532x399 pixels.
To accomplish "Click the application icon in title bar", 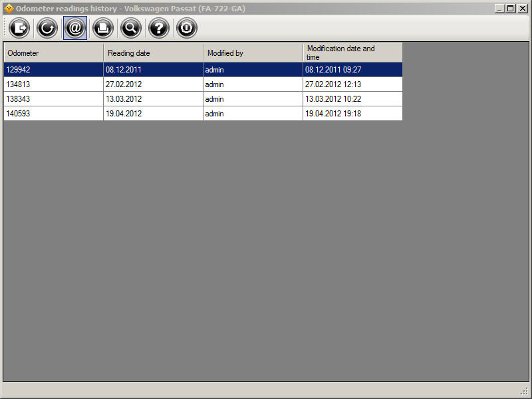I will [9, 9].
